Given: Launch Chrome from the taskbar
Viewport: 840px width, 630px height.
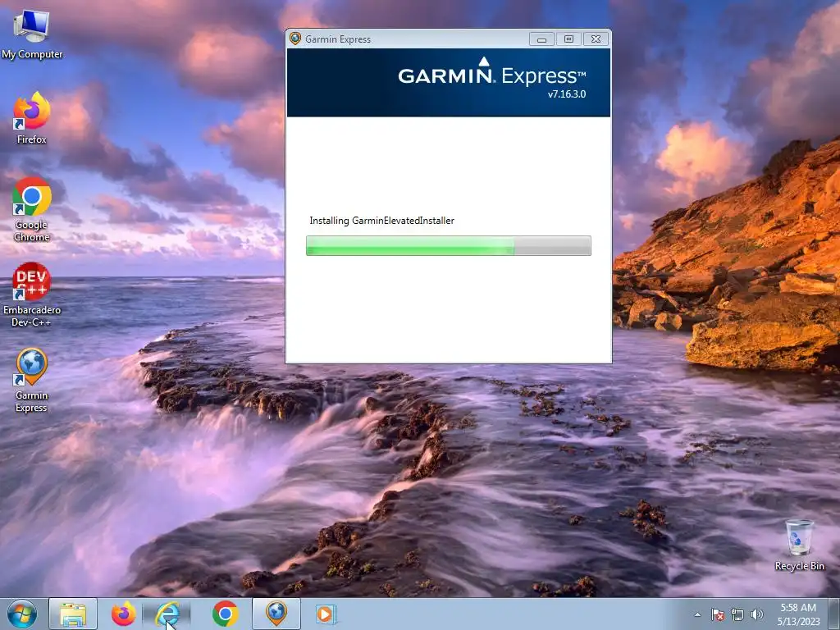Looking at the screenshot, I should [x=225, y=614].
